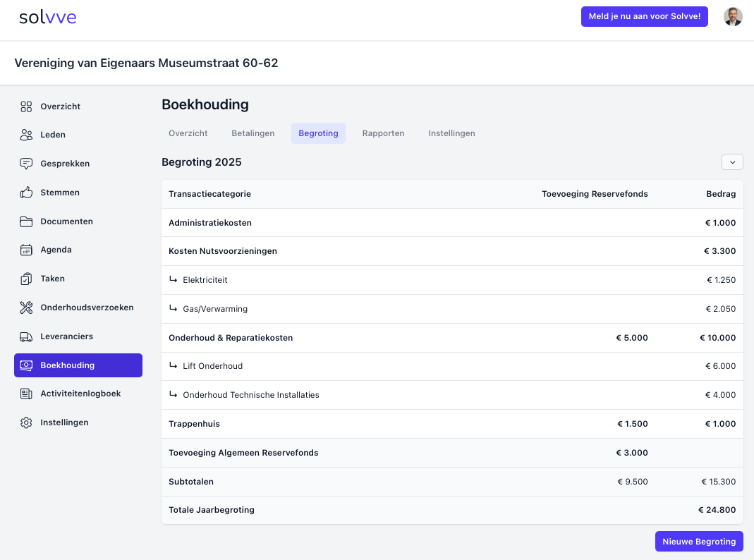Open the user profile avatar
Image resolution: width=754 pixels, height=560 pixels.
click(733, 17)
